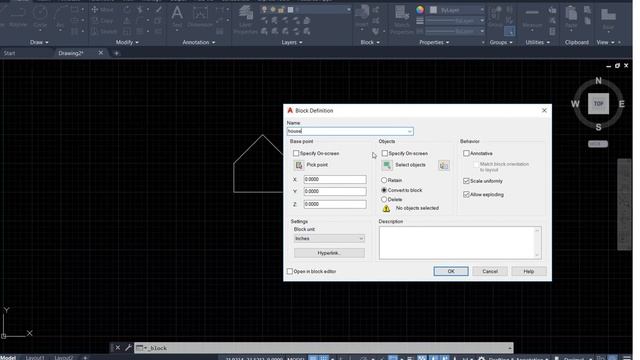Open the block Name dropdown arrow

tap(409, 131)
